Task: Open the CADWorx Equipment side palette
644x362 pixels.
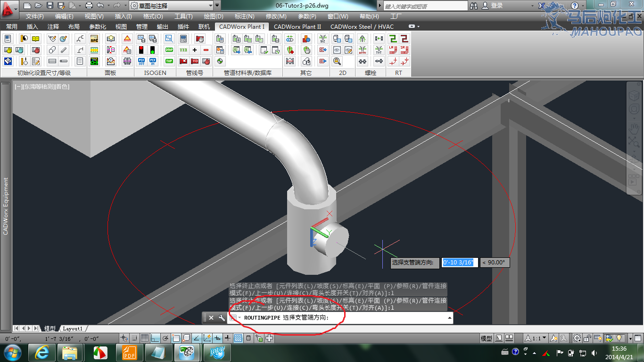Action: click(x=6, y=206)
